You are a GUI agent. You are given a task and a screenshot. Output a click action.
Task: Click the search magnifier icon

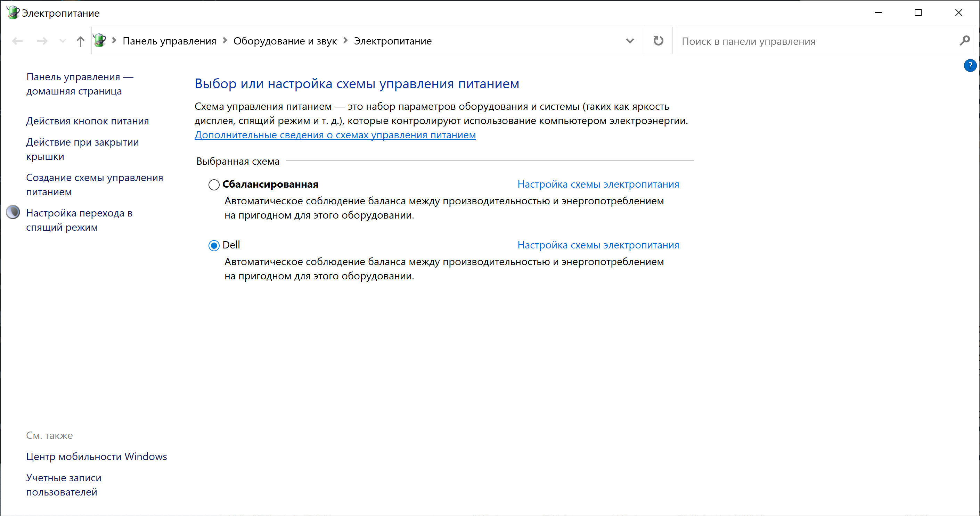click(964, 41)
